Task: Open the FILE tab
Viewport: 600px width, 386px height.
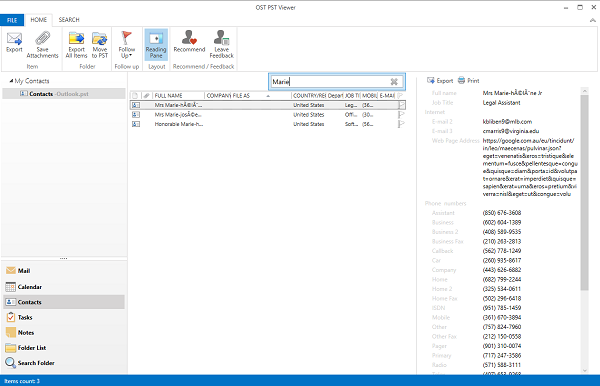Action: coord(12,20)
